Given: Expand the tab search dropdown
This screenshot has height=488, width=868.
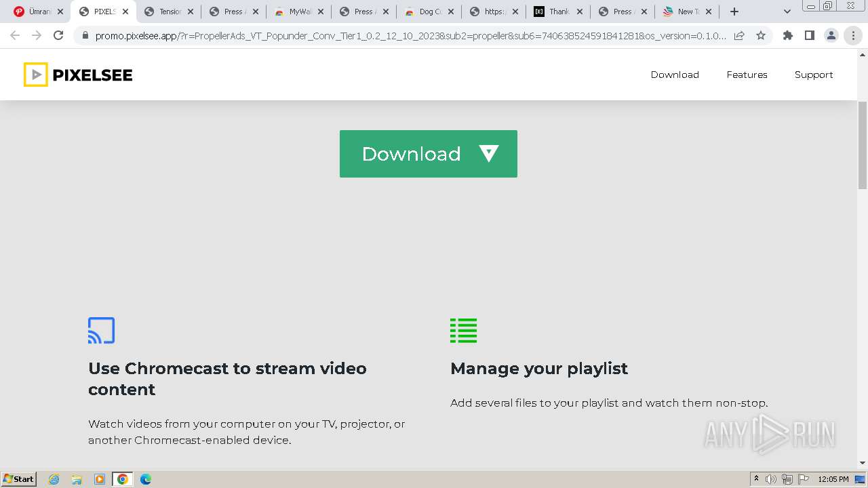Looking at the screenshot, I should click(787, 12).
